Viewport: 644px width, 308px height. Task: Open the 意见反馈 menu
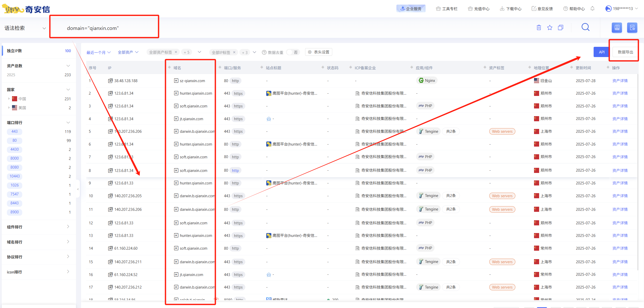(542, 9)
